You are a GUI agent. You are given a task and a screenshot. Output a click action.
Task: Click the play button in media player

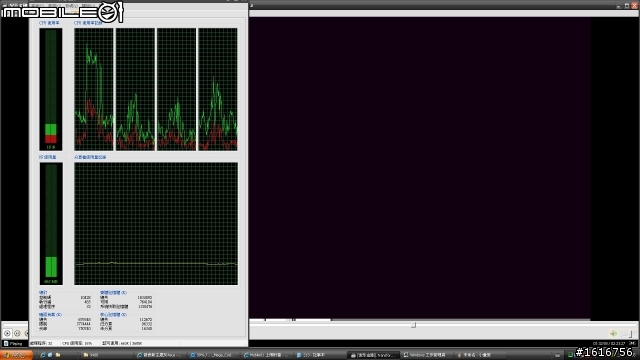[x=7, y=333]
